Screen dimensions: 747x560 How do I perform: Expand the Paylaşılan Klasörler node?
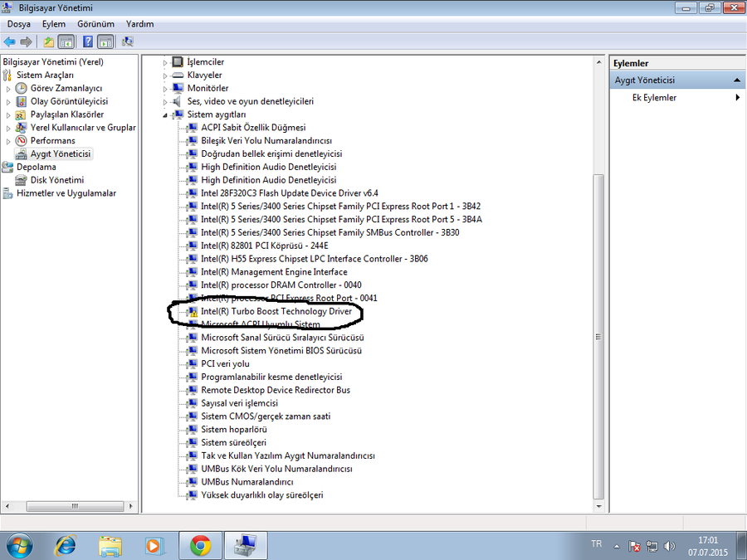pyautogui.click(x=8, y=114)
